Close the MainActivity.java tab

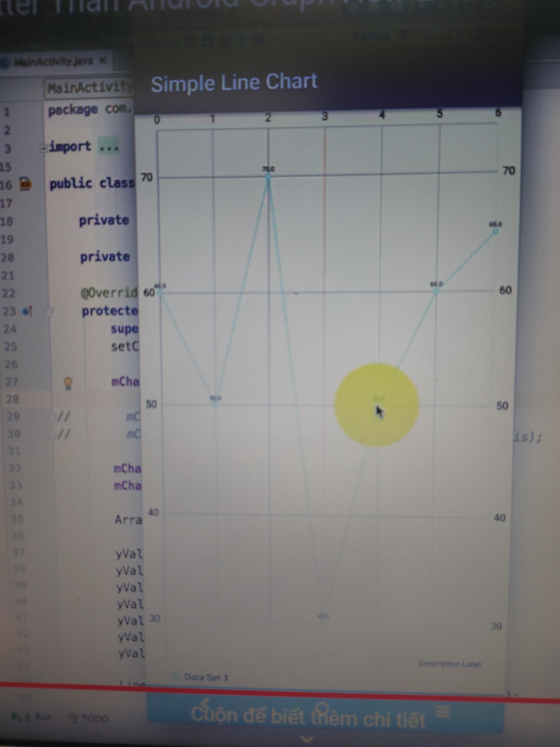[103, 61]
